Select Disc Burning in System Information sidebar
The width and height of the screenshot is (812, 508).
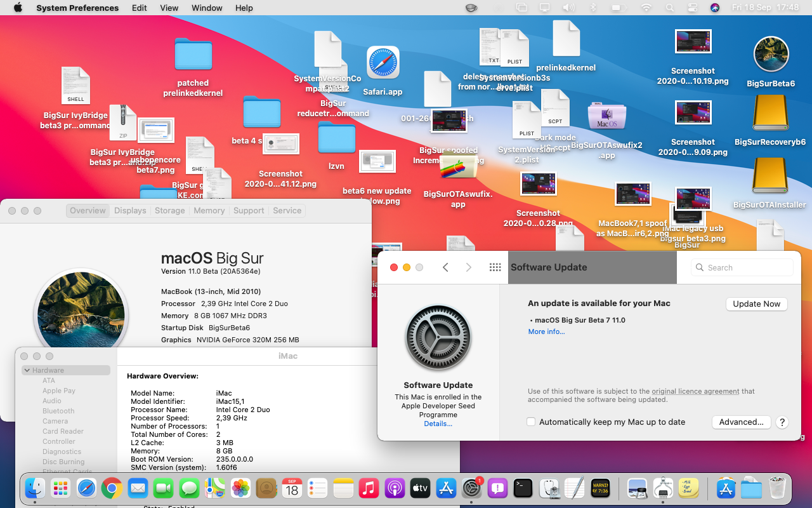coord(63,462)
